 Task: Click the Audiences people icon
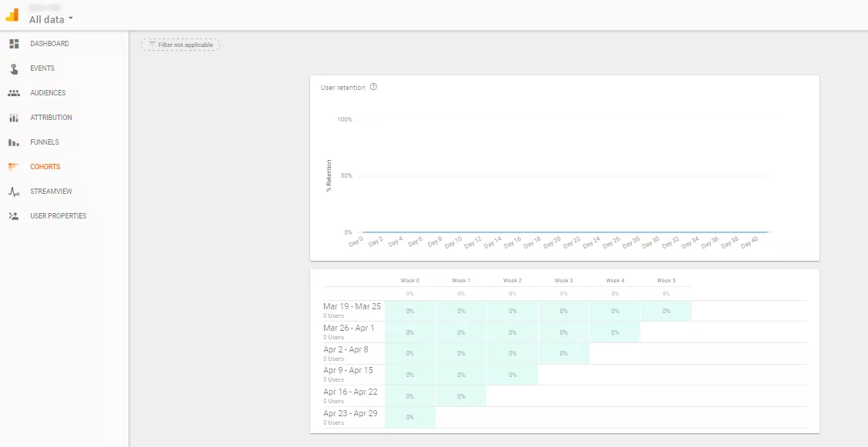pyautogui.click(x=14, y=93)
